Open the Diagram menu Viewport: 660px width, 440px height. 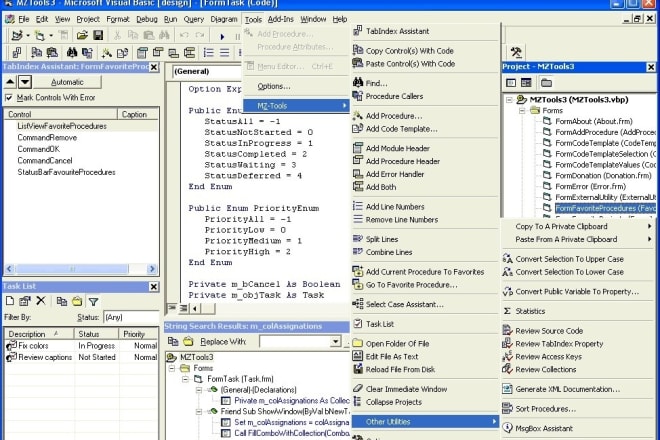pyautogui.click(x=224, y=19)
